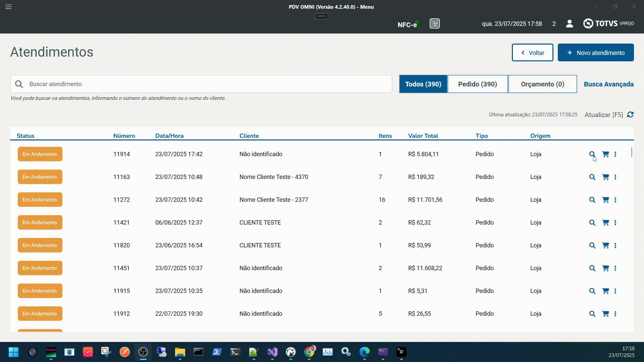Open cart for order 11163

[x=605, y=177]
